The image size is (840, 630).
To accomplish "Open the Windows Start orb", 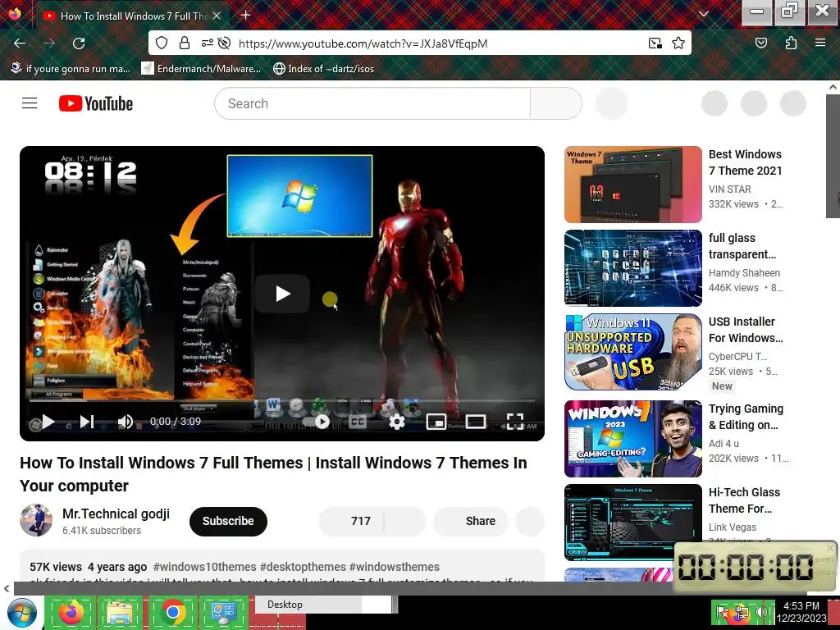I will 21,613.
